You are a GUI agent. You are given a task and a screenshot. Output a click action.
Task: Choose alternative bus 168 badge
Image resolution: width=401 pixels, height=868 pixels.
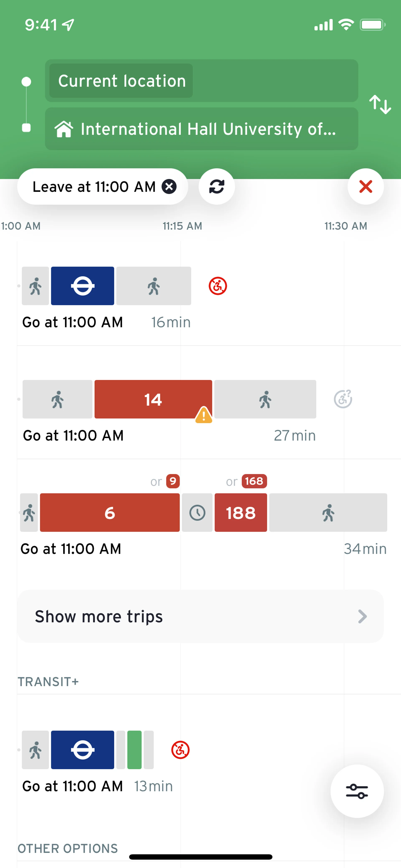[254, 481]
